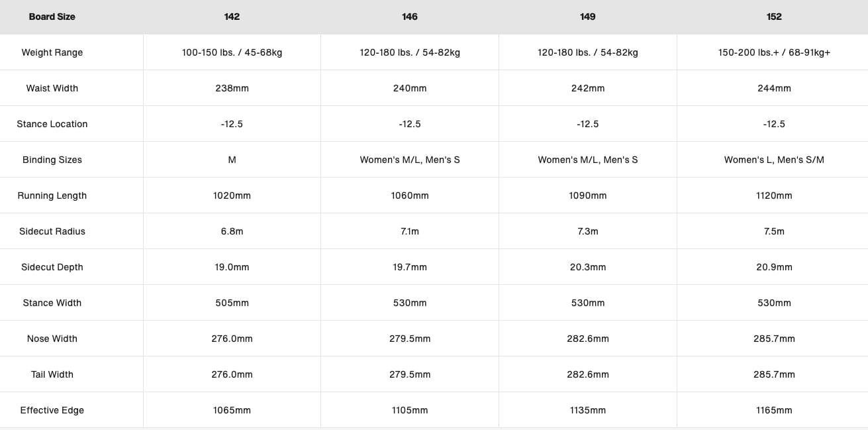Click the 244mm waist width value
Screen dimensions: 868x430
774,88
